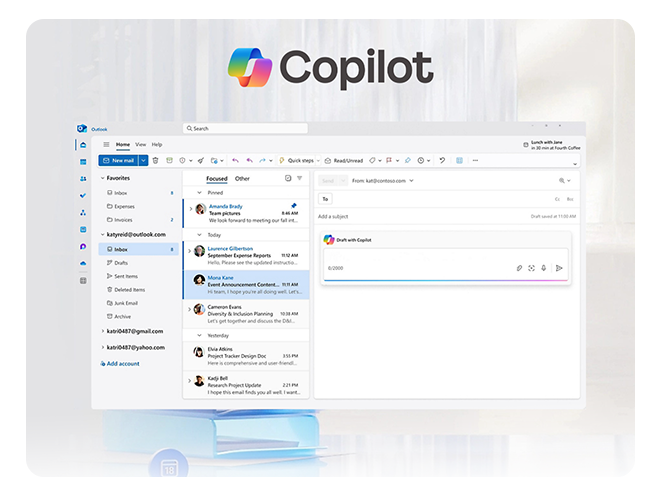This screenshot has height=496, width=660.
Task: Open the Sent Items folder
Action: coord(138,276)
